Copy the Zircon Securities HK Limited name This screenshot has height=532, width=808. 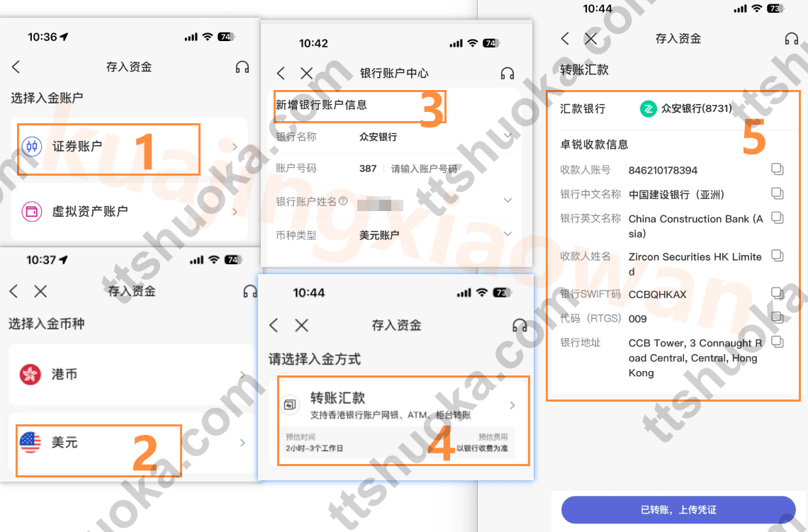[777, 256]
